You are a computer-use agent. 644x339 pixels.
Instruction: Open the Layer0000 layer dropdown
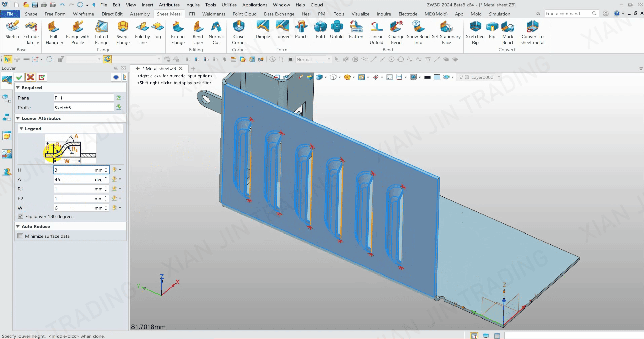pyautogui.click(x=499, y=77)
